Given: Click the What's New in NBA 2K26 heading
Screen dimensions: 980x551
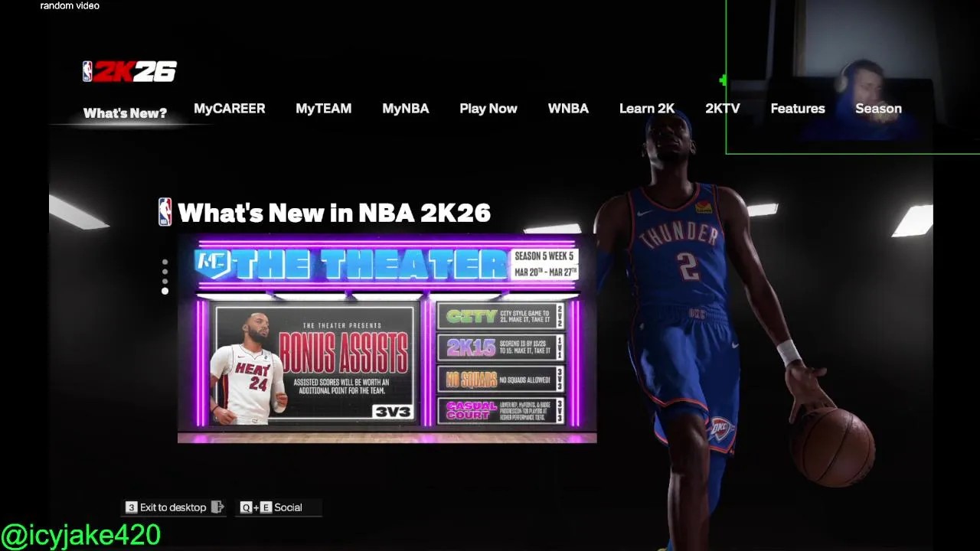Looking at the screenshot, I should [x=334, y=213].
